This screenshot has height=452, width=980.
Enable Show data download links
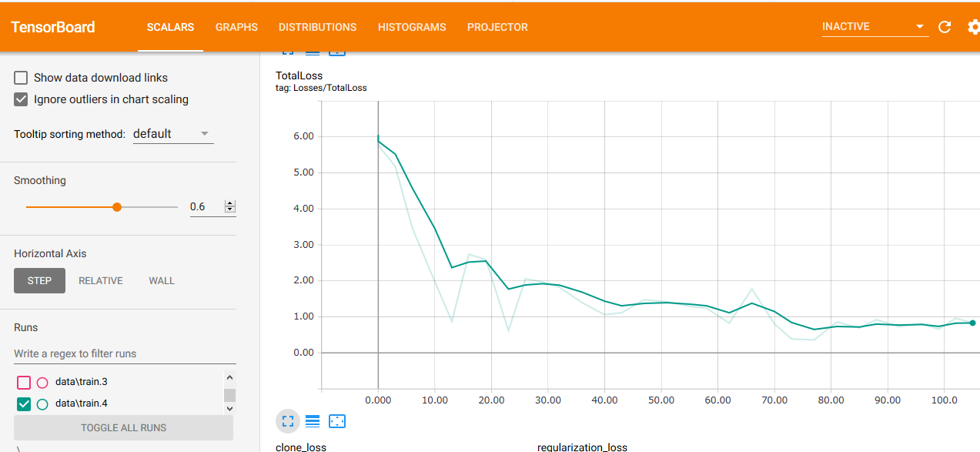point(21,78)
